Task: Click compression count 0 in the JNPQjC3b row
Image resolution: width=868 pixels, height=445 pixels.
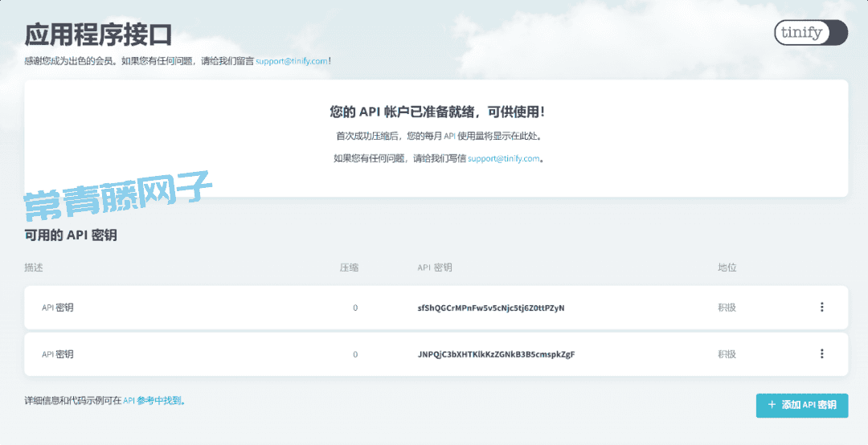Action: [355, 354]
